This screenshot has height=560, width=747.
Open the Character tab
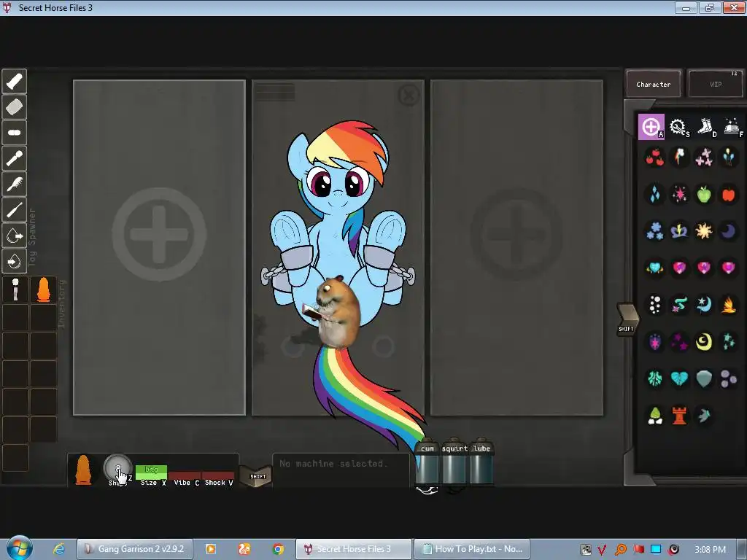click(653, 84)
